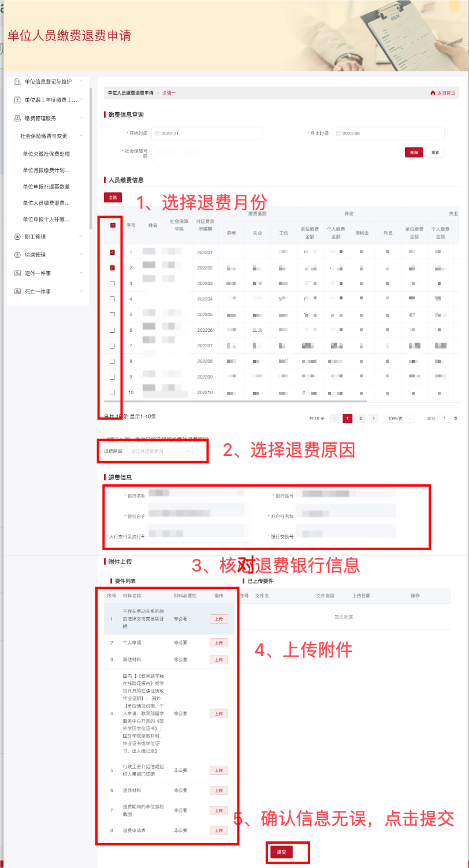This screenshot has height=868, width=469.
Task: Open 单位人员缴费退费 menu item
Action: click(46, 203)
